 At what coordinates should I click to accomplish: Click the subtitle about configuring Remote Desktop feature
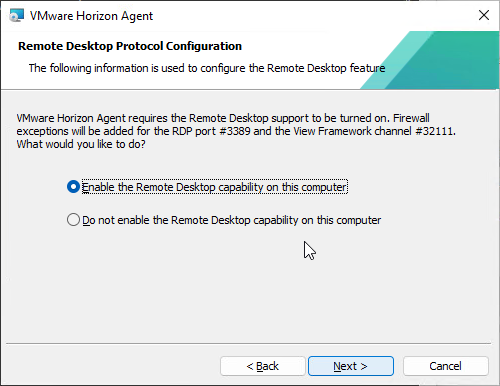coord(207,68)
